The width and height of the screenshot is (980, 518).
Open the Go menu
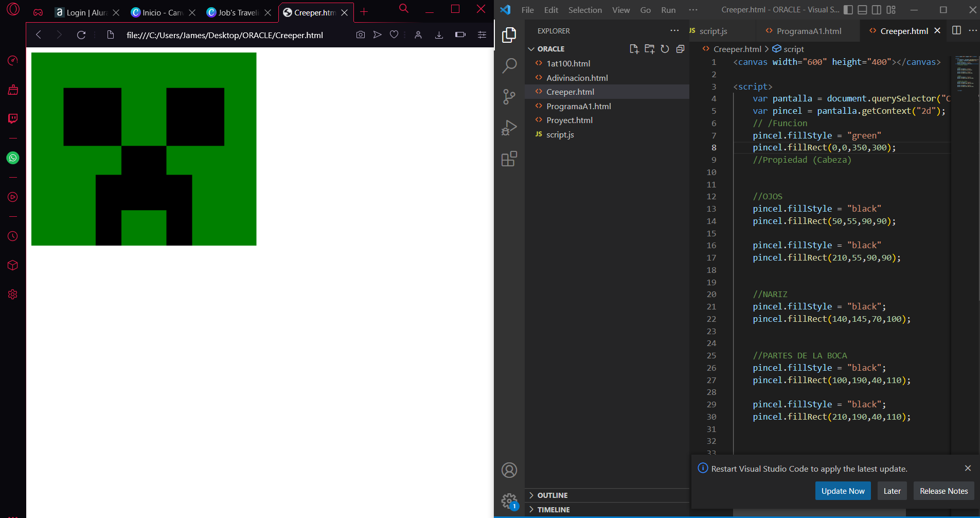pyautogui.click(x=646, y=10)
